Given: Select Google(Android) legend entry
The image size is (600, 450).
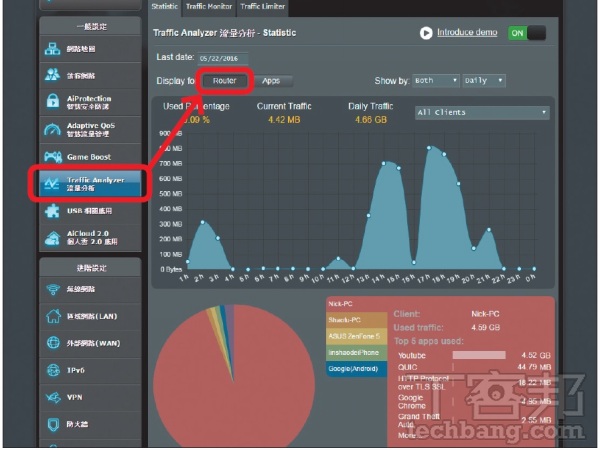Looking at the screenshot, I should (356, 369).
